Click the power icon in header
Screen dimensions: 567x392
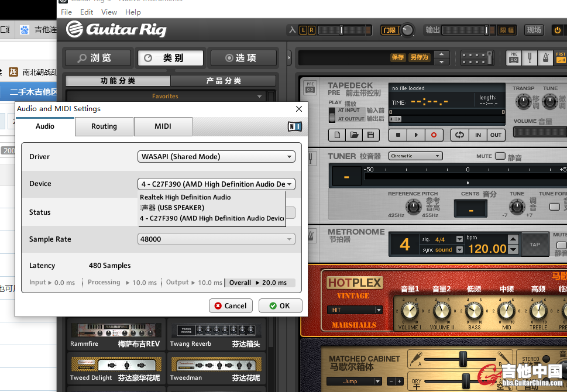(558, 30)
